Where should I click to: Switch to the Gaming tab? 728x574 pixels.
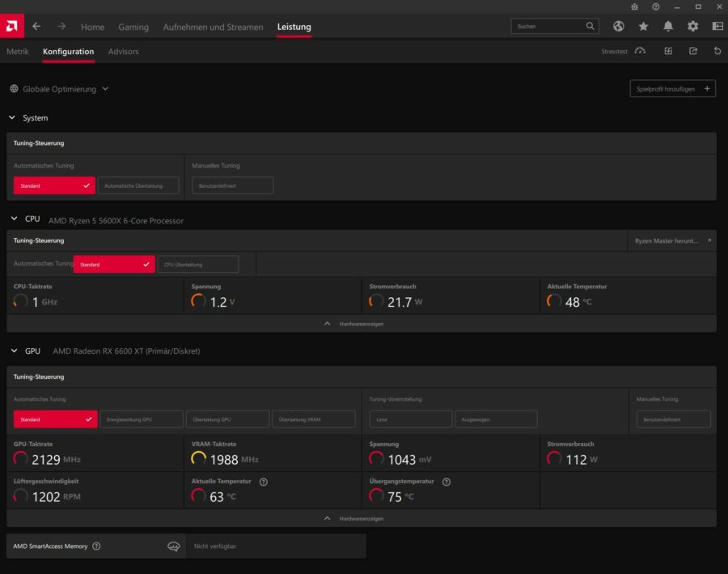click(133, 27)
